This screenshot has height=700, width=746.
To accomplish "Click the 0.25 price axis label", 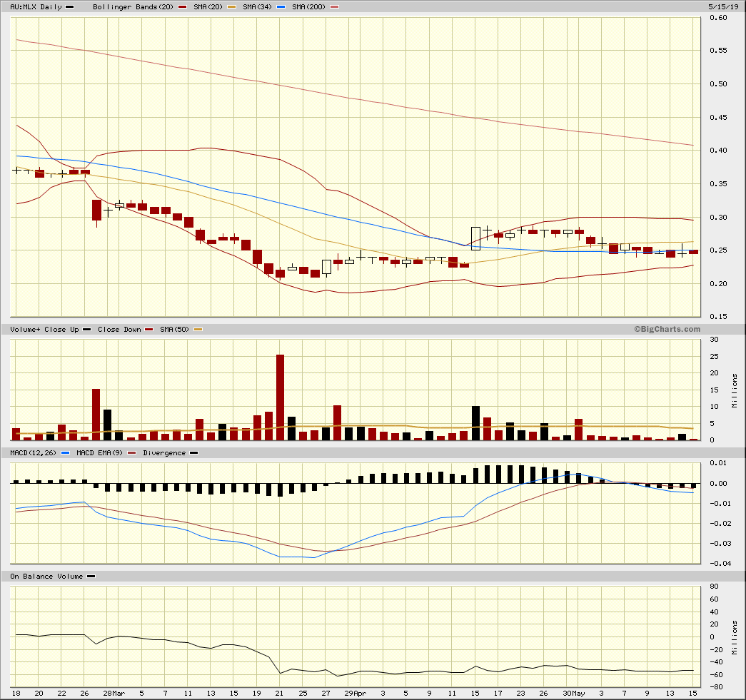I will pos(718,250).
